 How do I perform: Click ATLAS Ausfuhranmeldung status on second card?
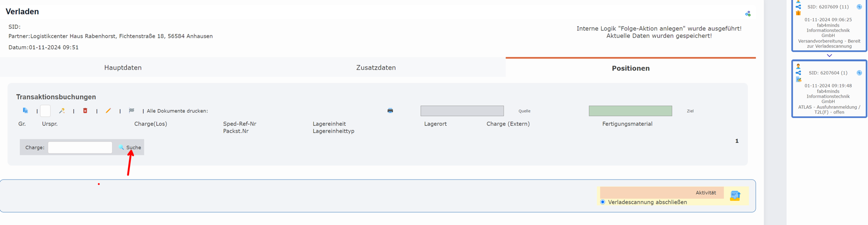pos(829,110)
